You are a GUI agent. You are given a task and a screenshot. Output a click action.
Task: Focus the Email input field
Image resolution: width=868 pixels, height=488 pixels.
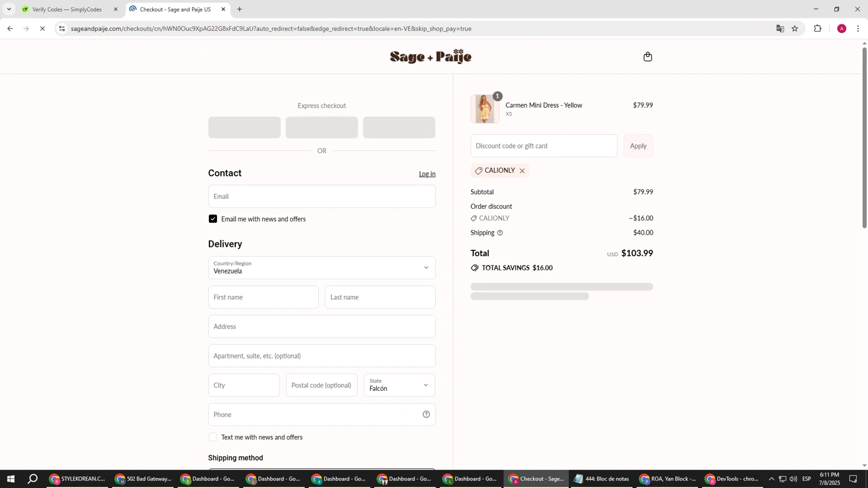(322, 197)
